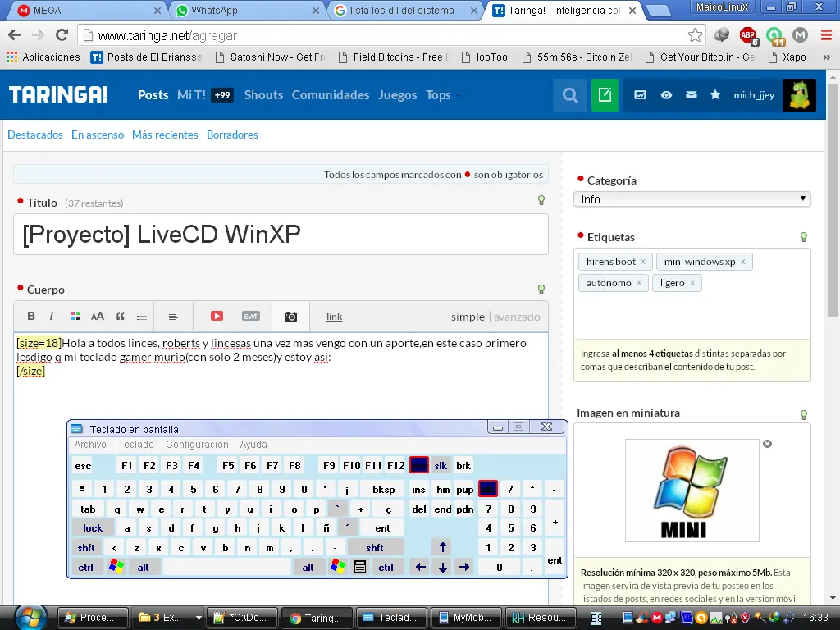Open text alignment options in editor
840x630 pixels.
click(x=173, y=316)
